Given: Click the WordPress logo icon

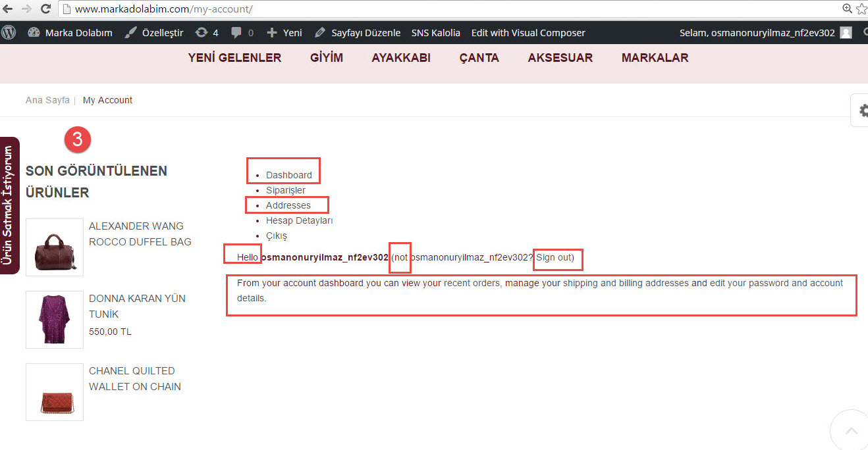Looking at the screenshot, I should click(9, 32).
